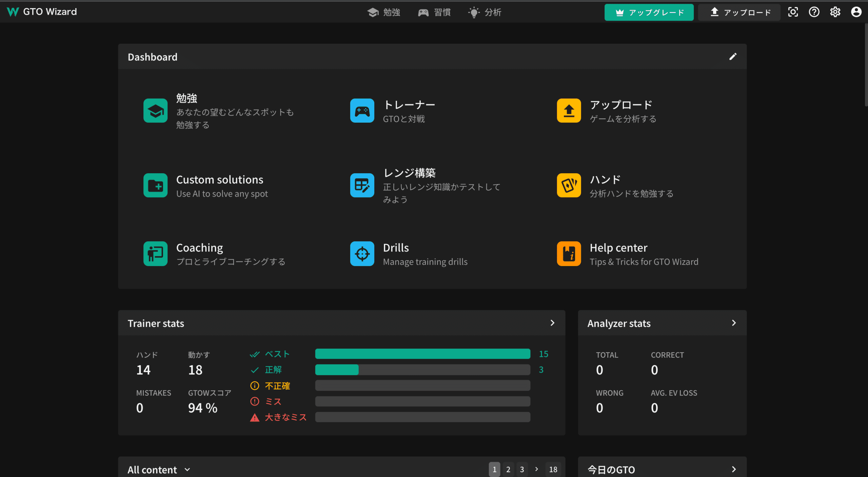Click the ベスト progress bar

422,354
